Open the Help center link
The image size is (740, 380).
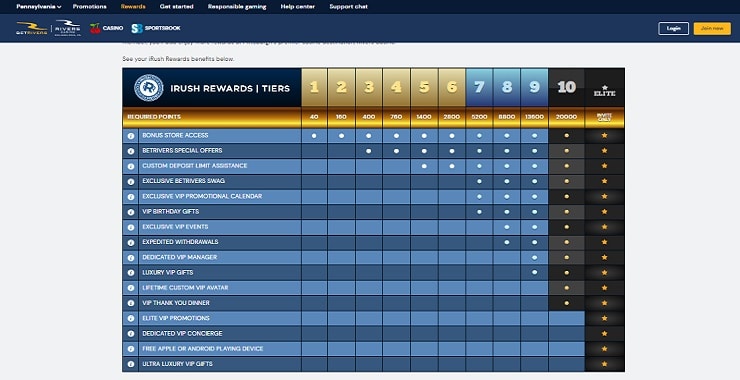point(298,7)
